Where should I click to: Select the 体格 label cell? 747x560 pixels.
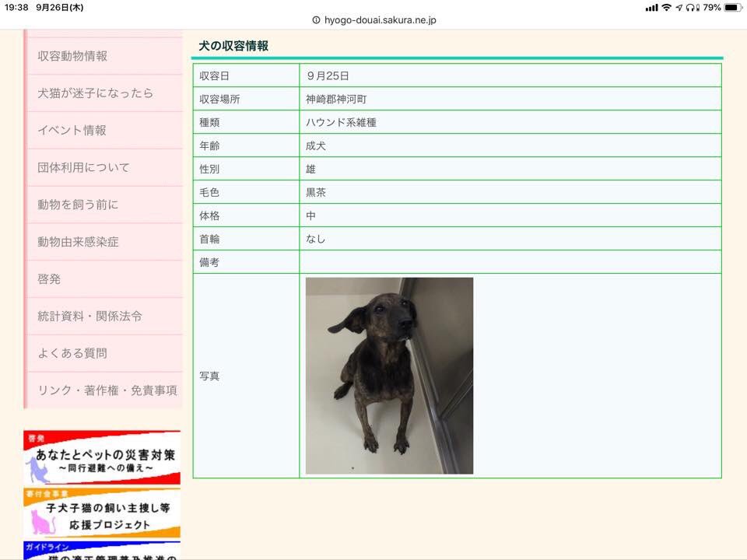[x=246, y=215]
